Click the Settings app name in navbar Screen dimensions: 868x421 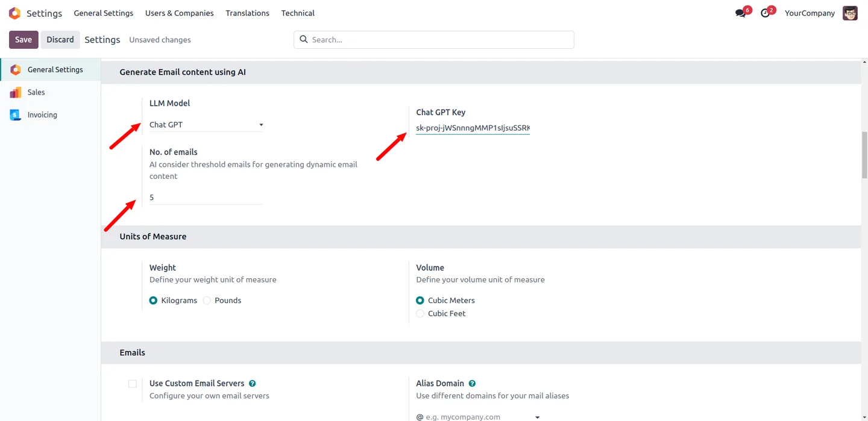pyautogui.click(x=44, y=13)
